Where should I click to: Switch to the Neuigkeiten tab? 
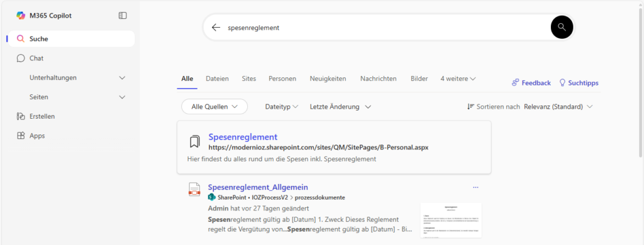point(328,79)
